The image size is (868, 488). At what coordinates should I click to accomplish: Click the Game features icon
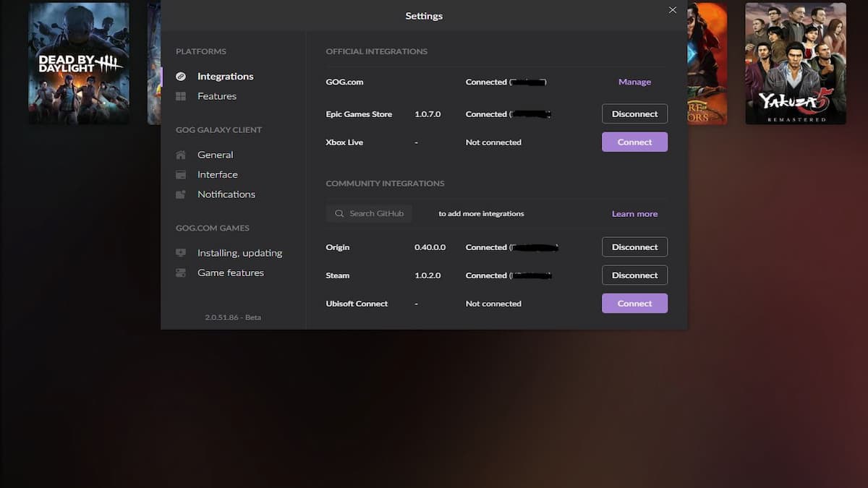(181, 273)
